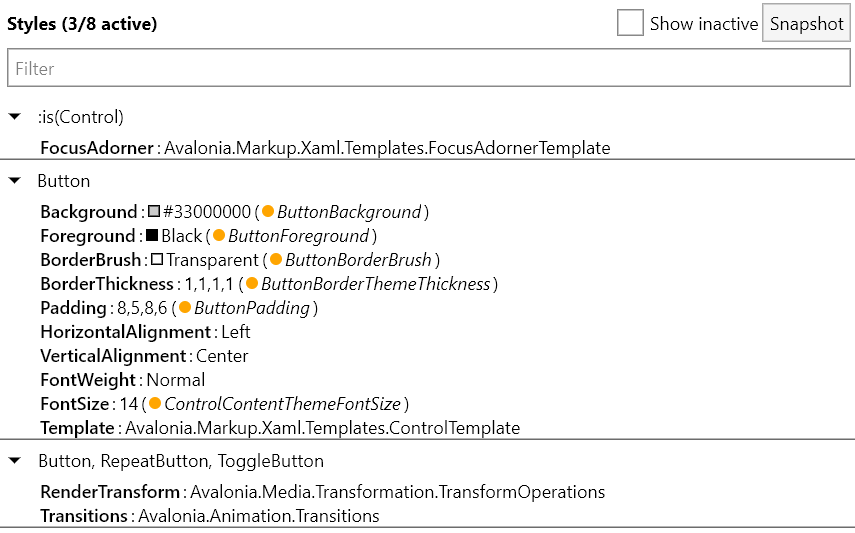The width and height of the screenshot is (855, 533).
Task: Collapse the Button, RepeatButton, ToggleButton section
Action: click(15, 461)
